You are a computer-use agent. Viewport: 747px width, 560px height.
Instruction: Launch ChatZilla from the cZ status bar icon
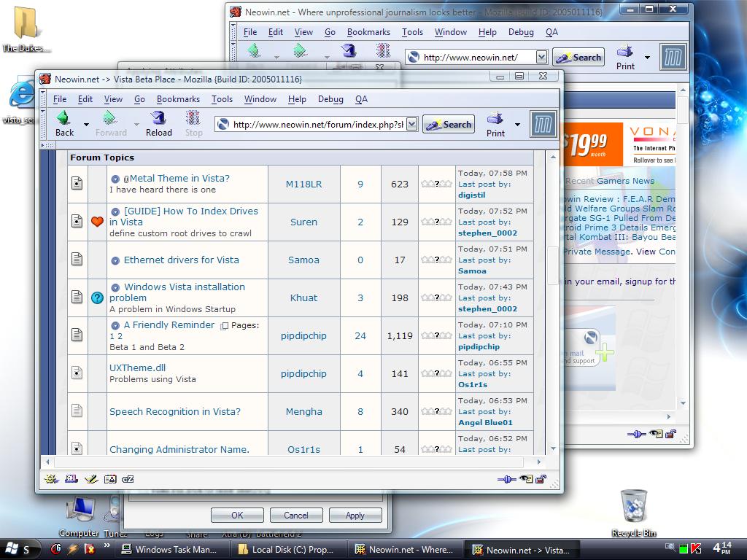tap(128, 479)
